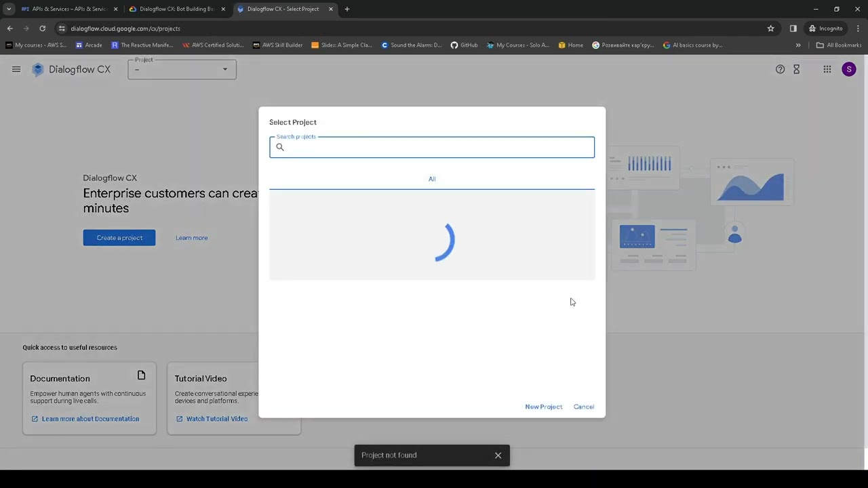Close the Bot Building Basics tab
The width and height of the screenshot is (868, 488).
pyautogui.click(x=223, y=9)
